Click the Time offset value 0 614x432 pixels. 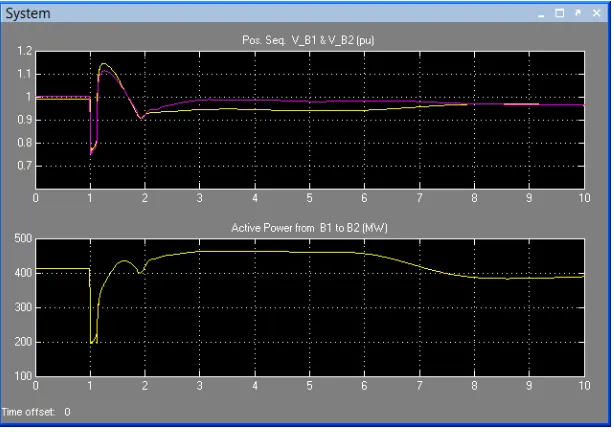pyautogui.click(x=67, y=412)
